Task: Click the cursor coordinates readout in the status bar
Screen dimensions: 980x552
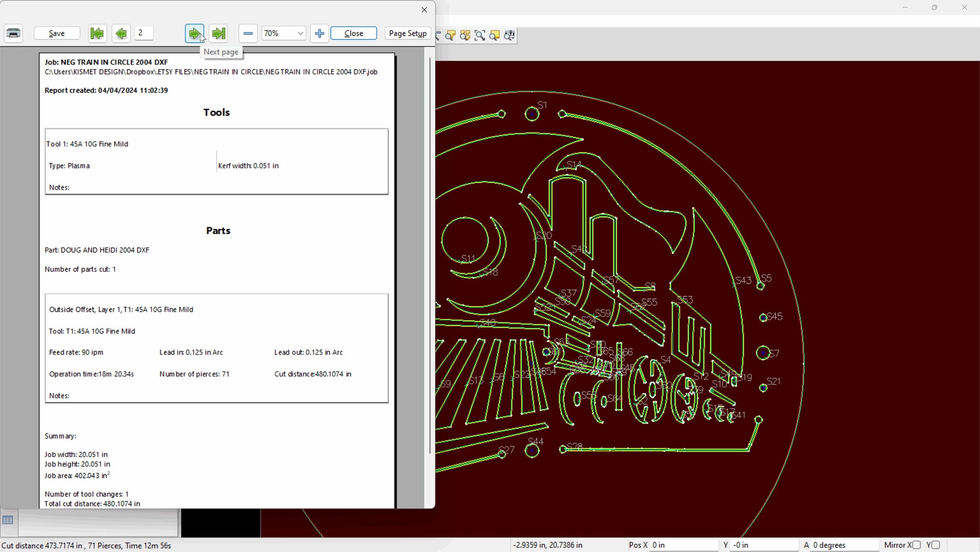Action: click(548, 545)
